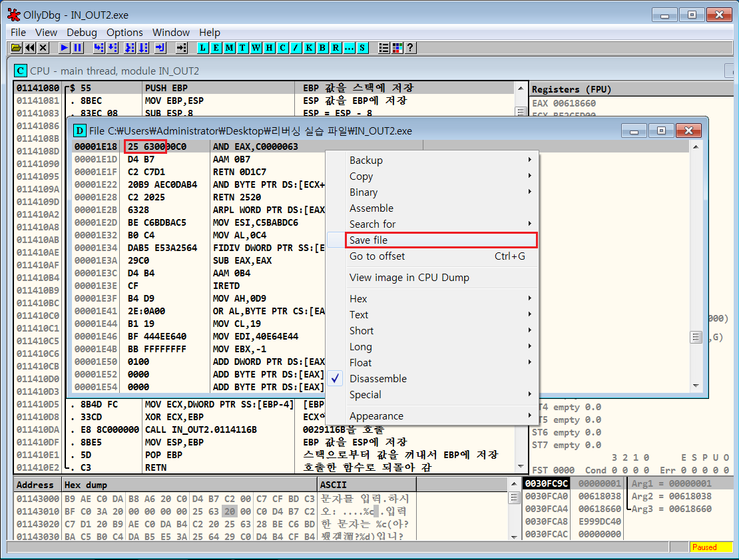Choose Go to offset menu entry
Viewport: 739px width, 560px height.
432,256
